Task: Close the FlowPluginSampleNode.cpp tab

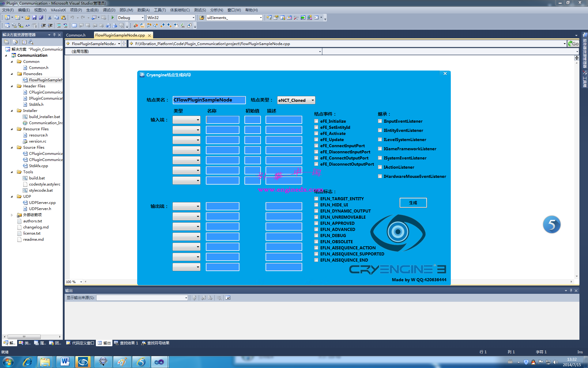Action: pyautogui.click(x=149, y=36)
